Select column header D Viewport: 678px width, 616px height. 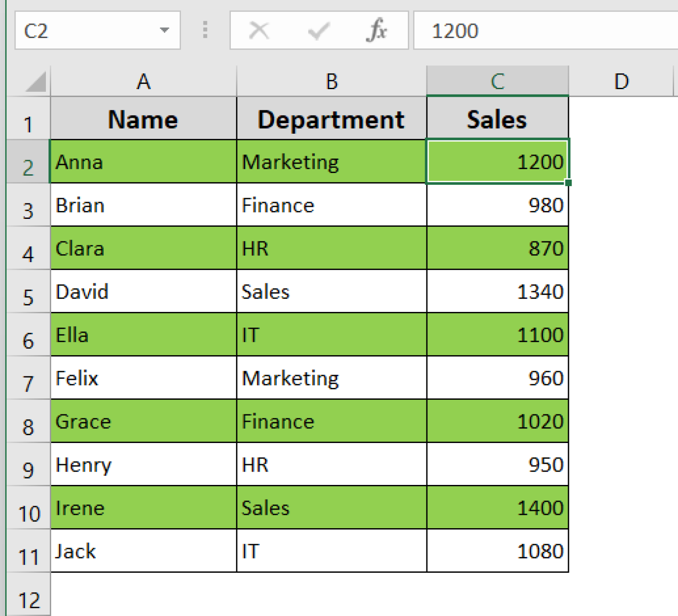622,82
